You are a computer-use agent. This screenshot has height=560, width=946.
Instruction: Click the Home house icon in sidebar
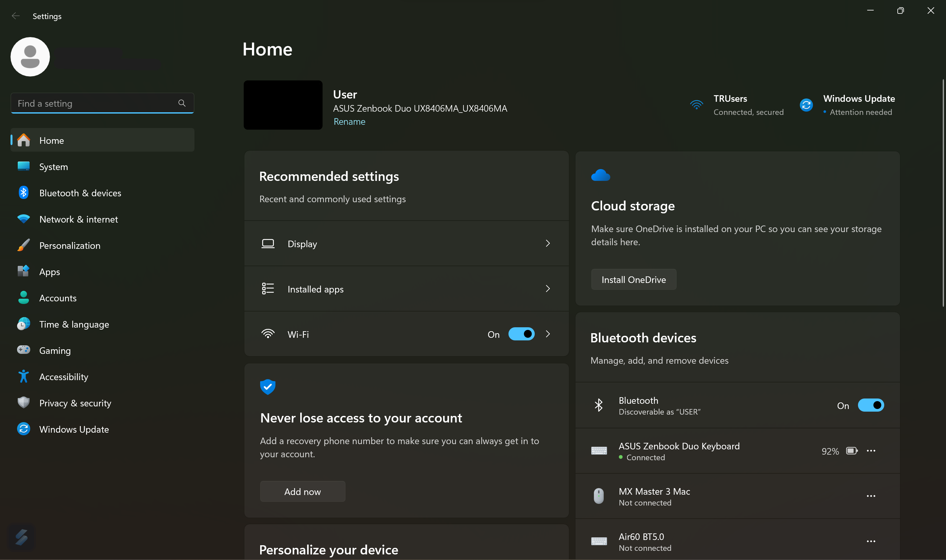23,140
